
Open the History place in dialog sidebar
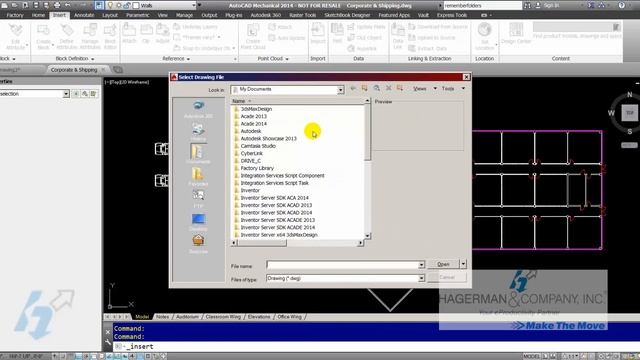[198, 129]
